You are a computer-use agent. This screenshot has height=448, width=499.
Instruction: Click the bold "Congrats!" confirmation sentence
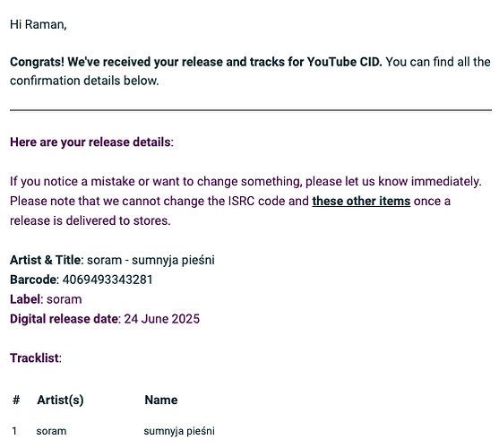pyautogui.click(x=195, y=62)
